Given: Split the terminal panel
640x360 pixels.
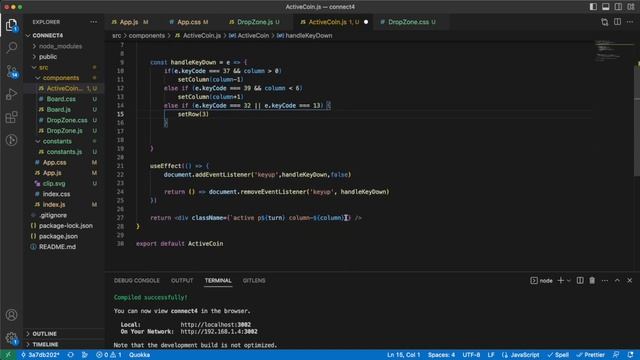Looking at the screenshot, I should tap(580, 280).
